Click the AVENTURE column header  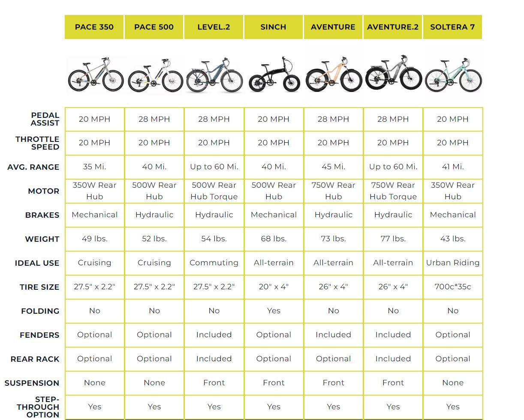[x=333, y=27]
